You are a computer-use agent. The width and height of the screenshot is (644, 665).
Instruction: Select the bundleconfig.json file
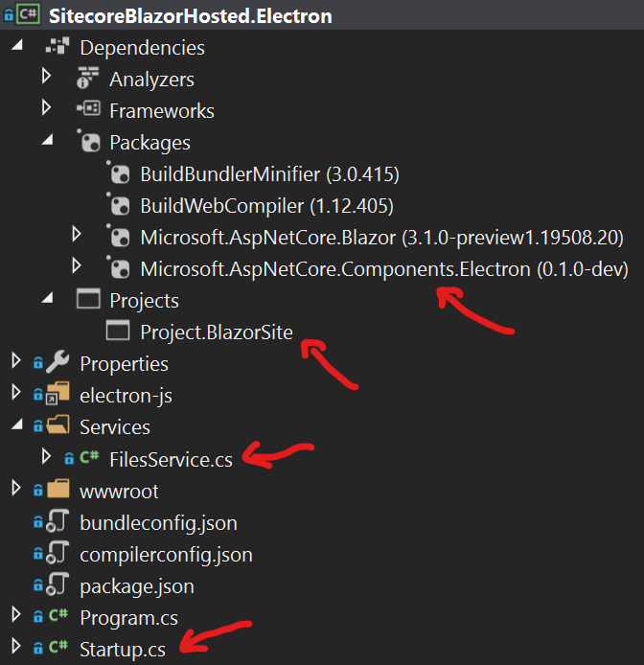[x=158, y=523]
